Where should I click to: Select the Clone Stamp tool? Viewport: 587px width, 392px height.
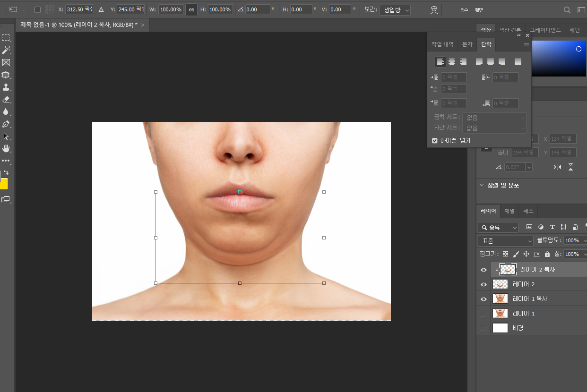[6, 87]
